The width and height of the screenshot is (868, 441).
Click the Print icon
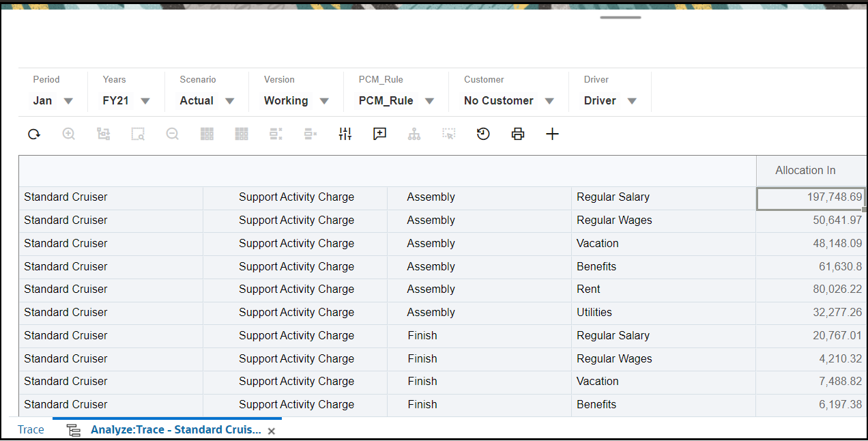point(518,134)
